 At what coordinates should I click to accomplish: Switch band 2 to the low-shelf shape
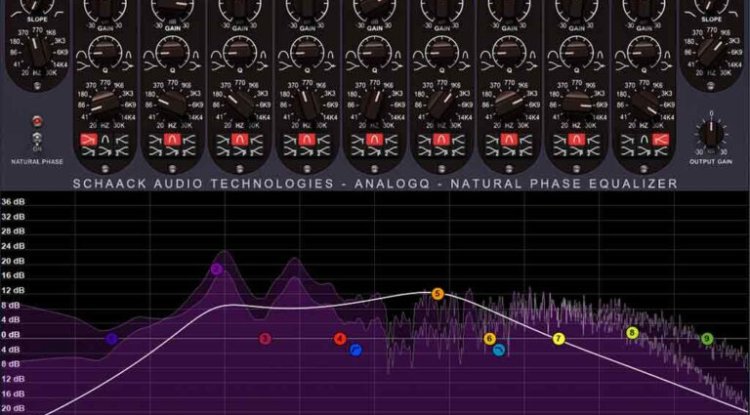coord(155,140)
